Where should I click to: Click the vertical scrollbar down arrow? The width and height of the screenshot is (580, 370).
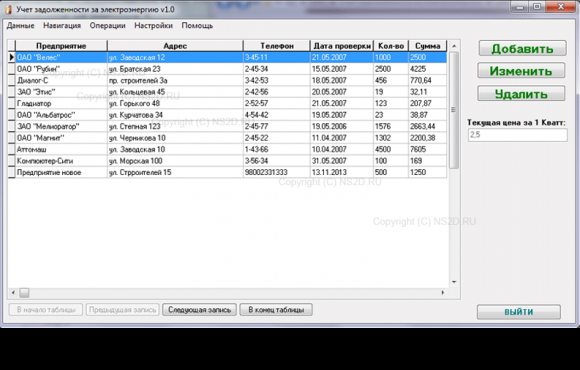(x=454, y=282)
